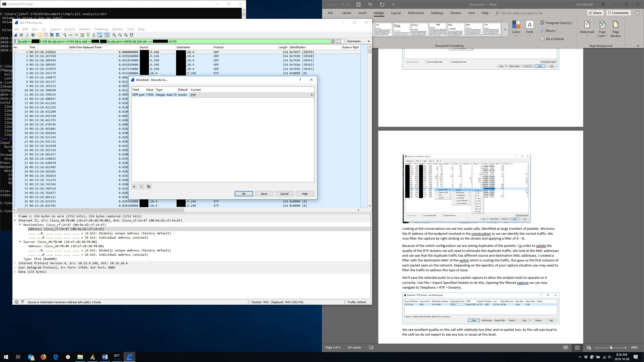Expand User Datagram Protocol node
This screenshot has height=362, width=644.
15,267
